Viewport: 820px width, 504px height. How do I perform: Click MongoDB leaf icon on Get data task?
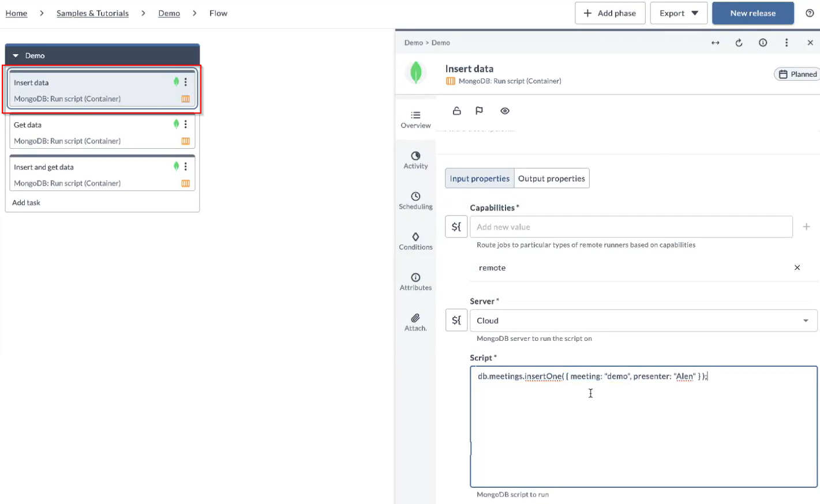[x=176, y=124]
